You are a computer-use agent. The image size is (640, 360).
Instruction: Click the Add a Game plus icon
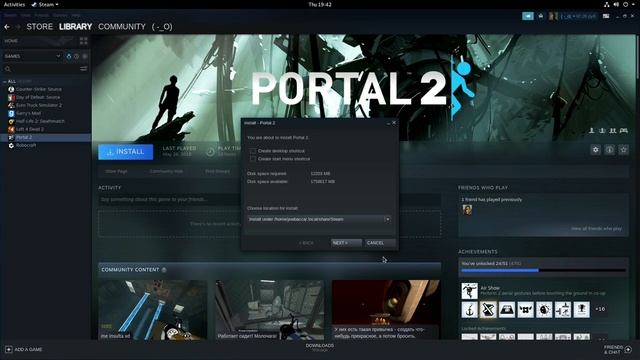(x=9, y=349)
